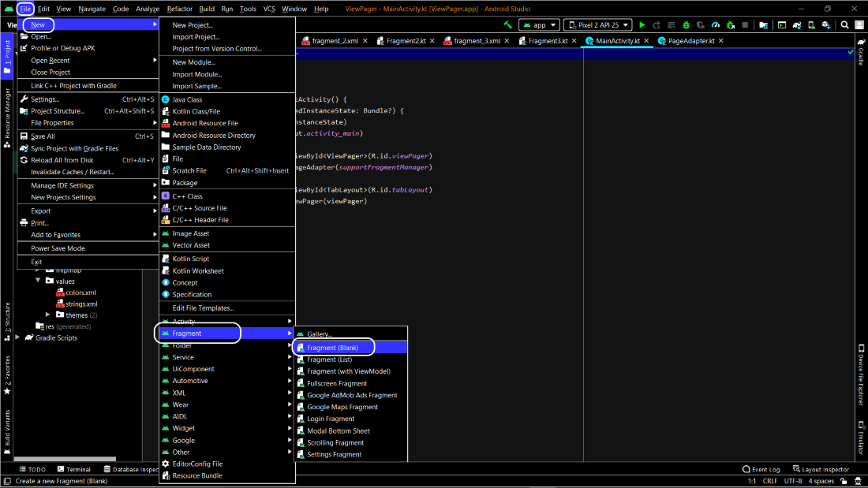Open the Event Log panel

[x=761, y=469]
